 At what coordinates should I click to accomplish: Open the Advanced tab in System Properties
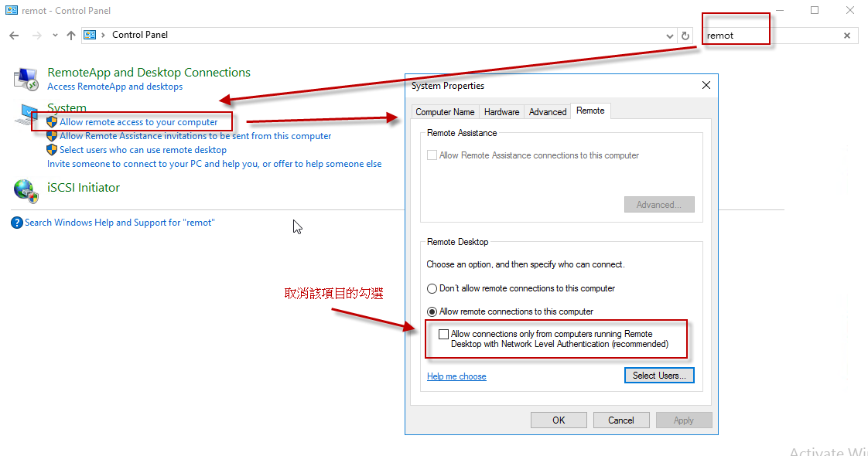pos(548,112)
